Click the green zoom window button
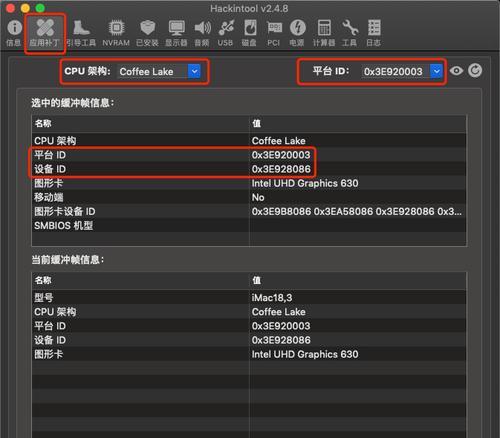Viewport: 500px width, 438px height. 40,8
